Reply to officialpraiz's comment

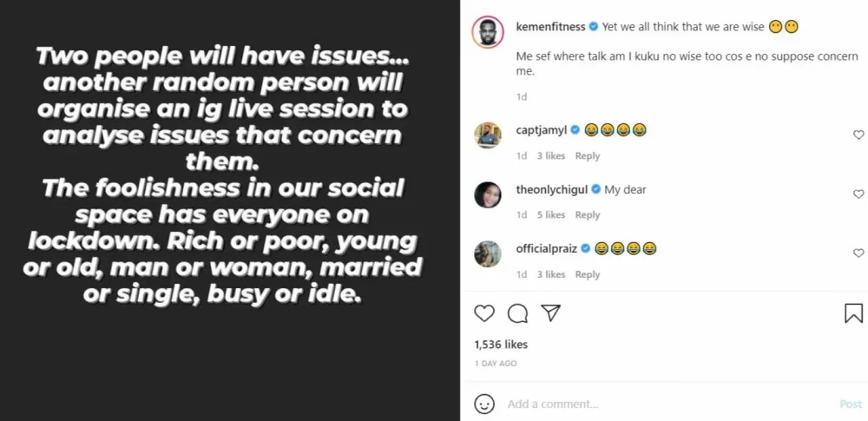click(x=588, y=274)
